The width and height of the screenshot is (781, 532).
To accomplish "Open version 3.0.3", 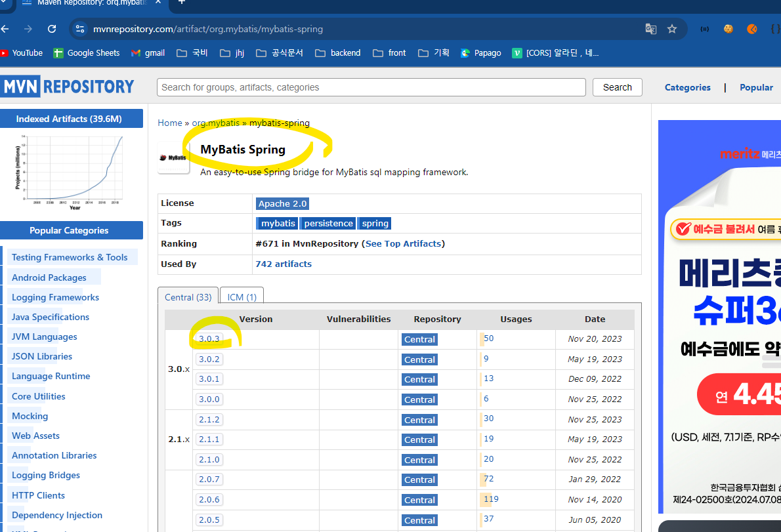I will tap(209, 339).
